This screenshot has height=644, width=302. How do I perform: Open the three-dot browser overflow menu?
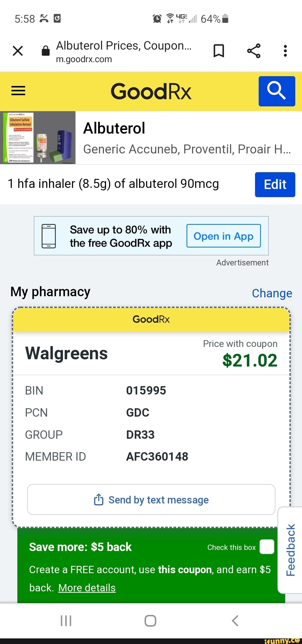[x=285, y=51]
